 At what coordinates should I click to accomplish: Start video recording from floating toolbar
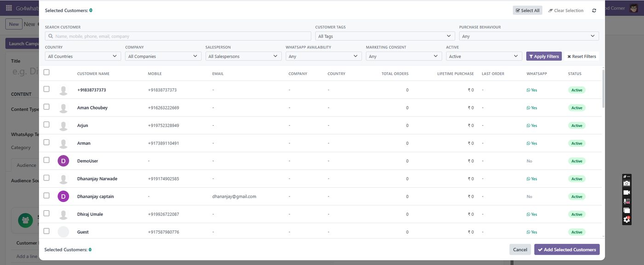(627, 192)
